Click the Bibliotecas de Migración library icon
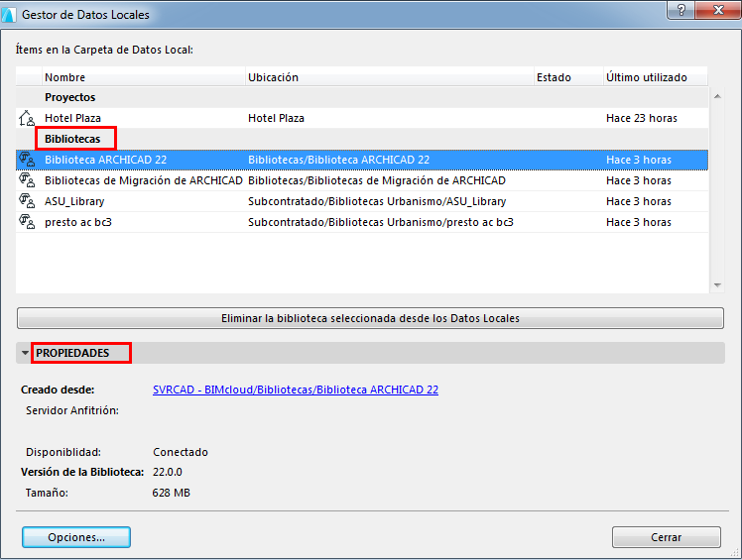742x560 pixels. pyautogui.click(x=27, y=180)
